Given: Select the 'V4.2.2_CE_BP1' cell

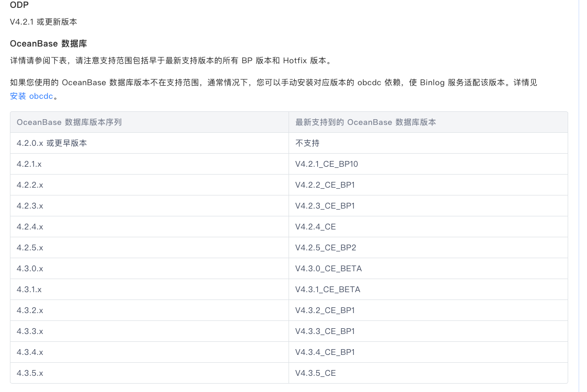Looking at the screenshot, I should coord(428,185).
